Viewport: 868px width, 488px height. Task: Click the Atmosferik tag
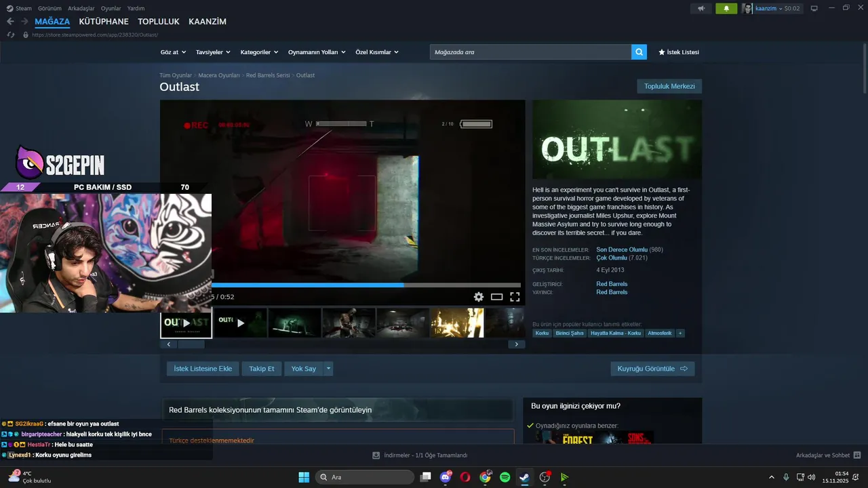click(x=660, y=333)
